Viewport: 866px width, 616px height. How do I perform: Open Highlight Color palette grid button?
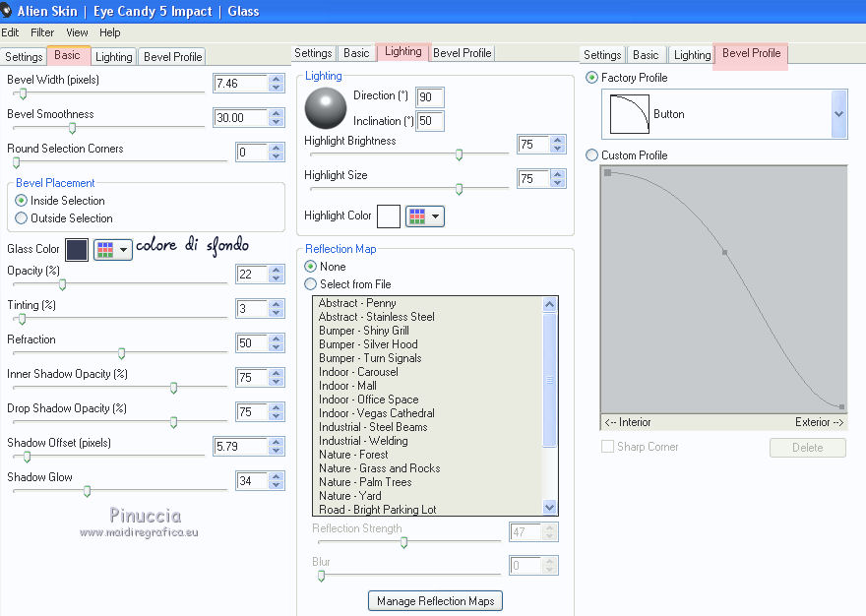click(x=425, y=216)
